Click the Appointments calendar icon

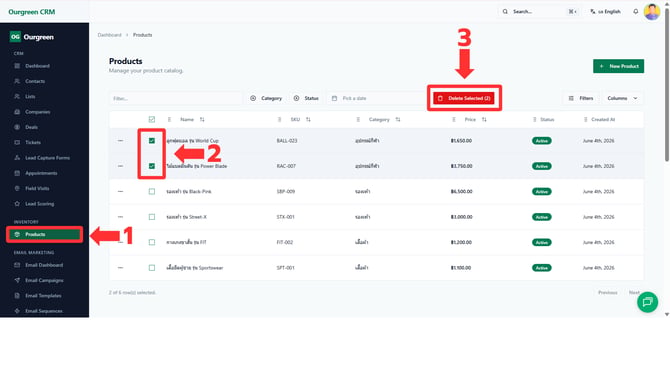coord(17,173)
